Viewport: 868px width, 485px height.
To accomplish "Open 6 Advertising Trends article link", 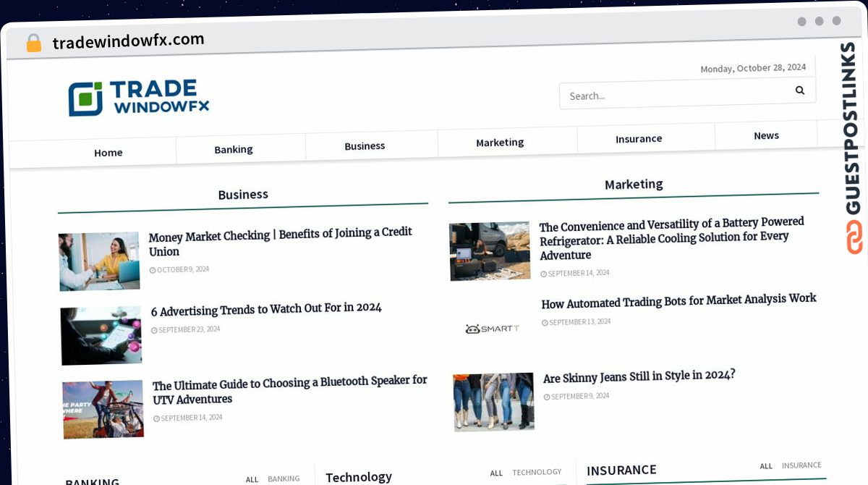I will [266, 310].
